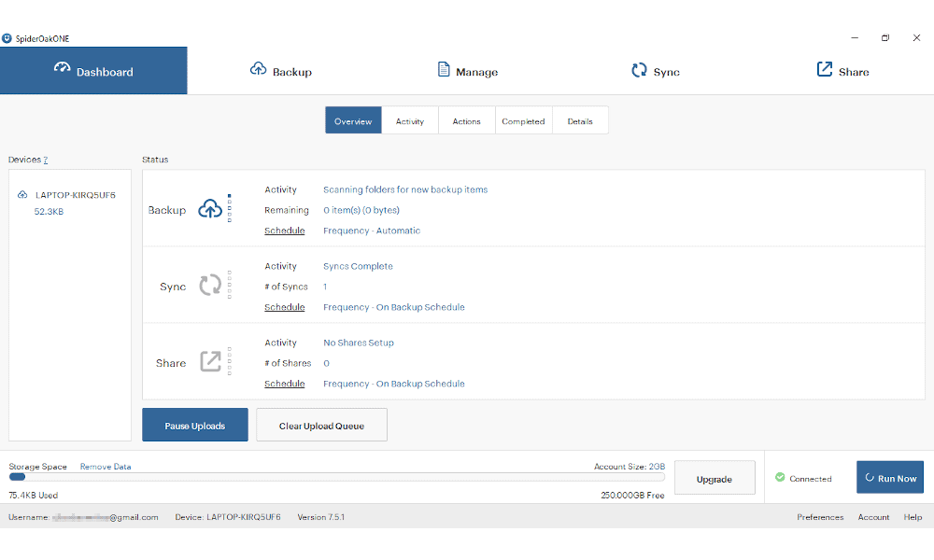The image size is (934, 560).
Task: Click the Backup progress dots indicator
Action: point(230,208)
